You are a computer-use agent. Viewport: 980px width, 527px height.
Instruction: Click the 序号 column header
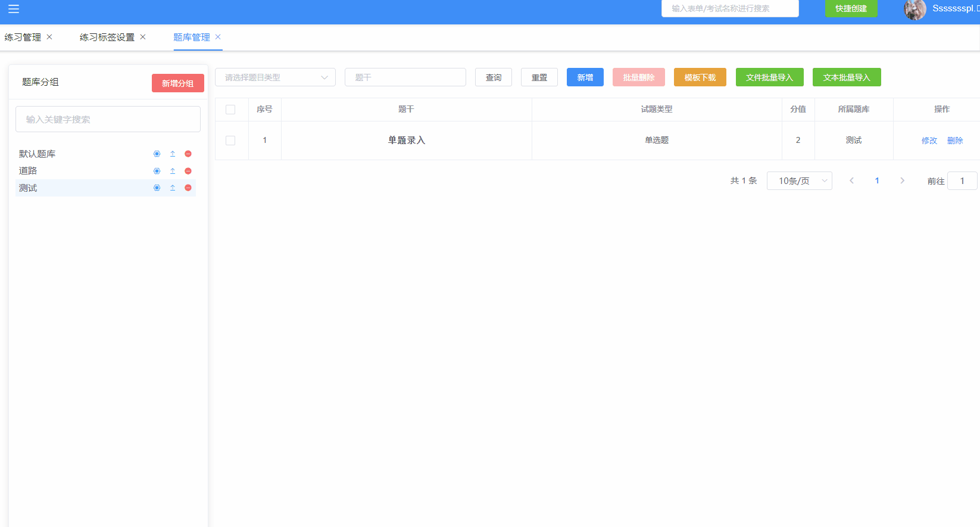(x=264, y=110)
